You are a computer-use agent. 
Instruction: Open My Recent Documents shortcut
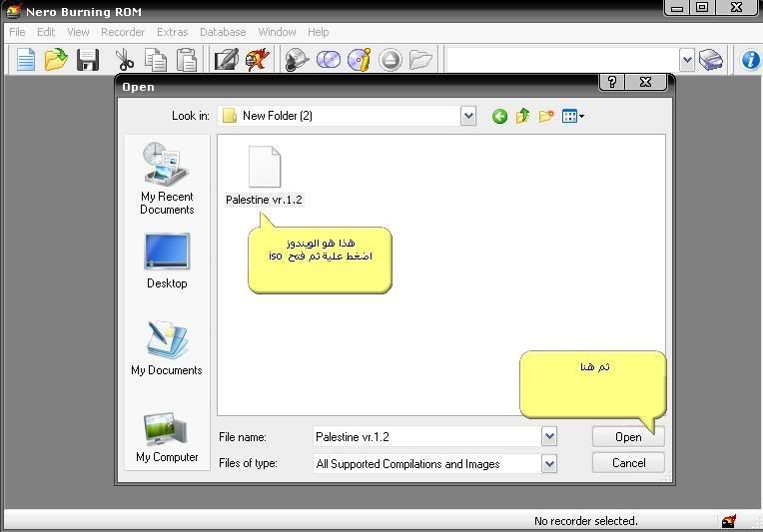tap(167, 179)
